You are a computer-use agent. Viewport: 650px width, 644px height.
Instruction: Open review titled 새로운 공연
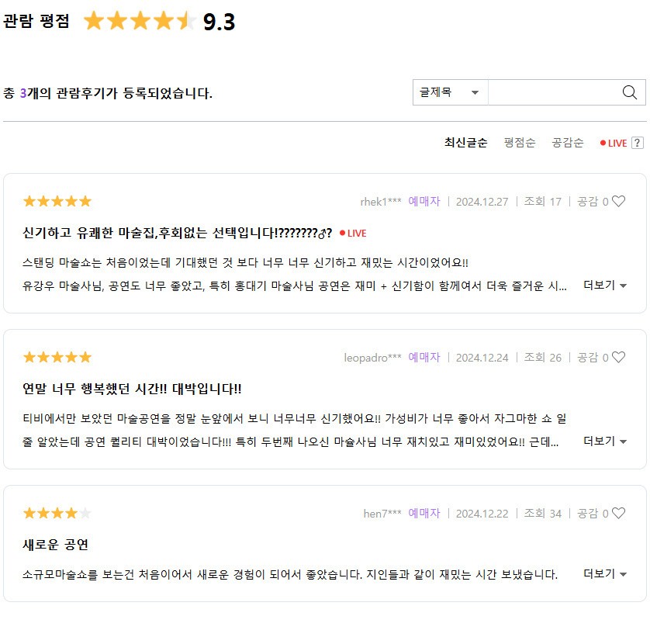click(55, 545)
